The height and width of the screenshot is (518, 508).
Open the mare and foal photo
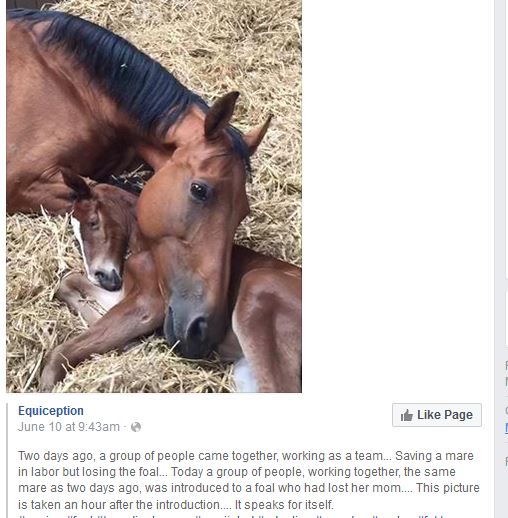(x=154, y=196)
